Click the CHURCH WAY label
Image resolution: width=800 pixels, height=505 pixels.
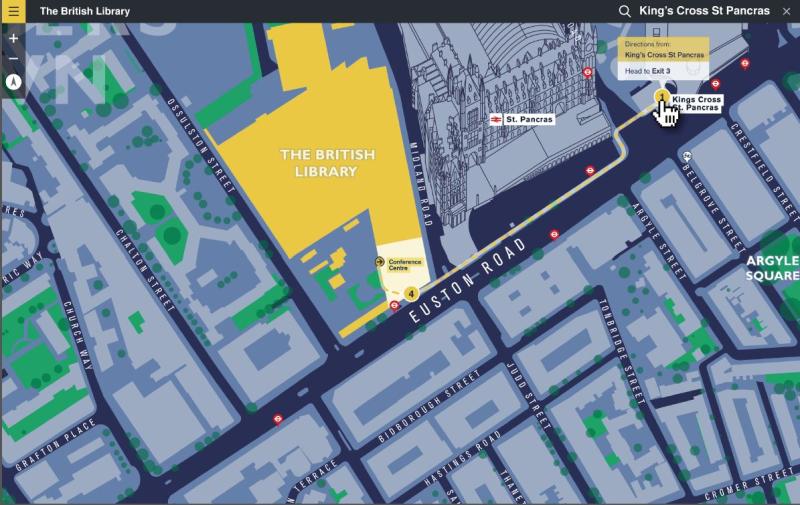tap(79, 336)
